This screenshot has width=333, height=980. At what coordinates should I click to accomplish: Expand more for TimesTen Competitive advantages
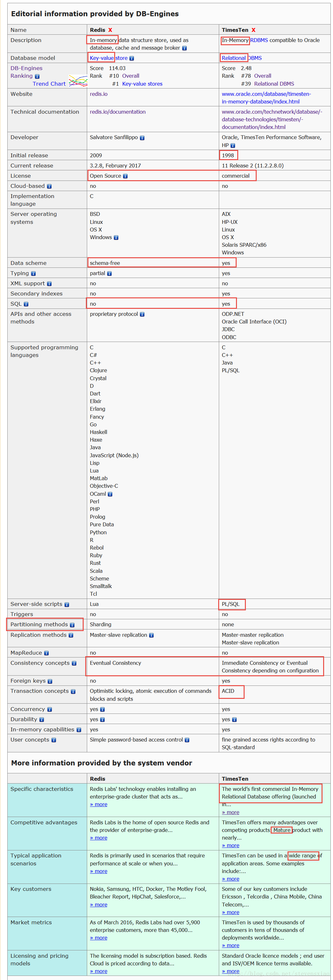pos(231,845)
